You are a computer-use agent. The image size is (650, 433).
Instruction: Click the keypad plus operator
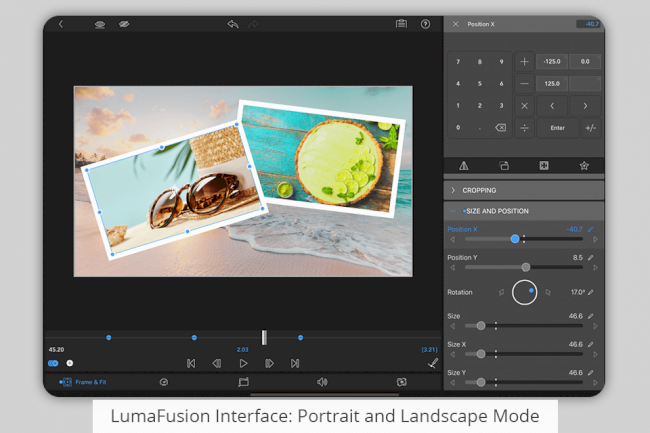pos(524,62)
